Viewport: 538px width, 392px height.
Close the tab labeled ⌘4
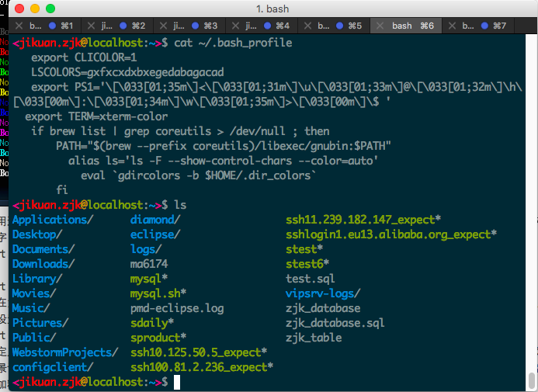[233, 26]
